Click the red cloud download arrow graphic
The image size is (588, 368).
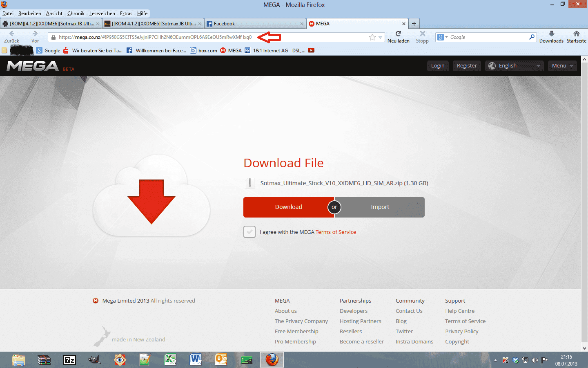pos(151,202)
